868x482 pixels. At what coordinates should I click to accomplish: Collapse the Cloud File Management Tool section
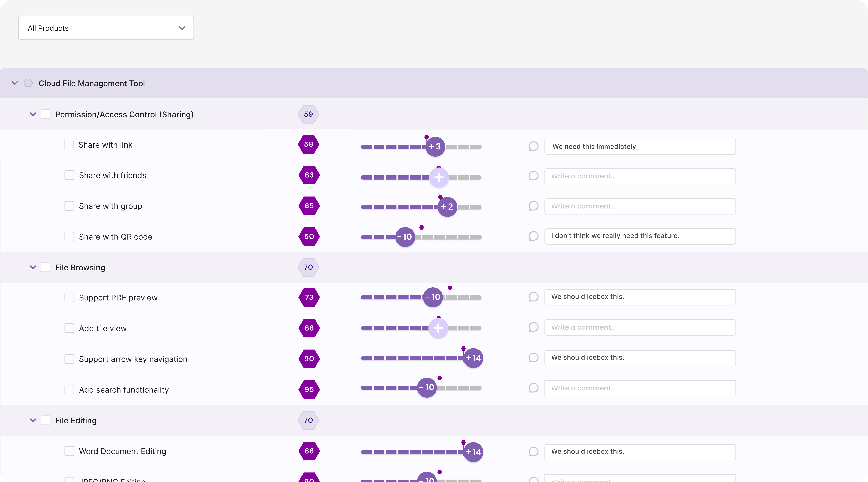tap(15, 83)
